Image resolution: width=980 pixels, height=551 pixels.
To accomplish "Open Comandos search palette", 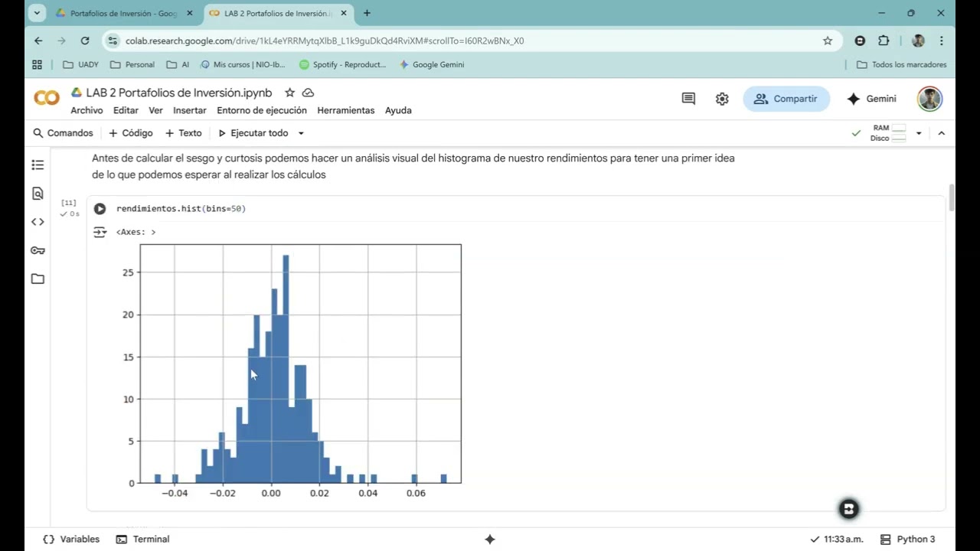I will [63, 133].
